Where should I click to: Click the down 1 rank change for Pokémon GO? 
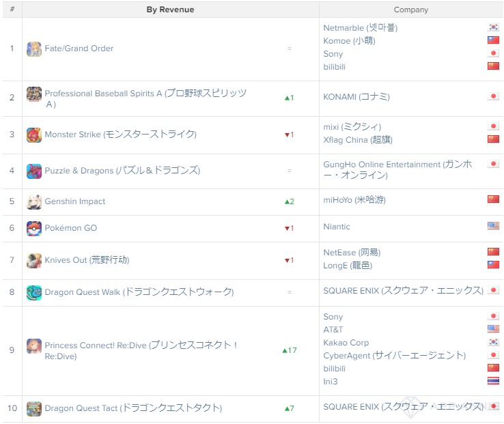tap(290, 228)
